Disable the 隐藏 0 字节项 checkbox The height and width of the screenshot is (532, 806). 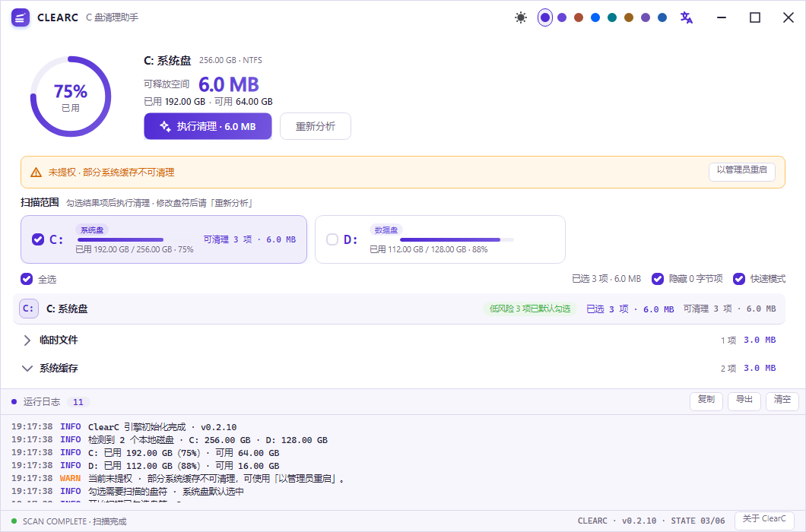point(658,279)
